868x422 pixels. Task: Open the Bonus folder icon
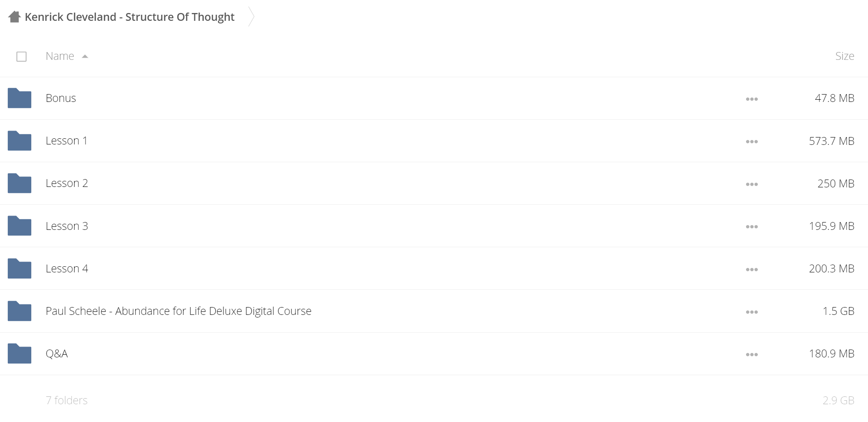pyautogui.click(x=20, y=98)
